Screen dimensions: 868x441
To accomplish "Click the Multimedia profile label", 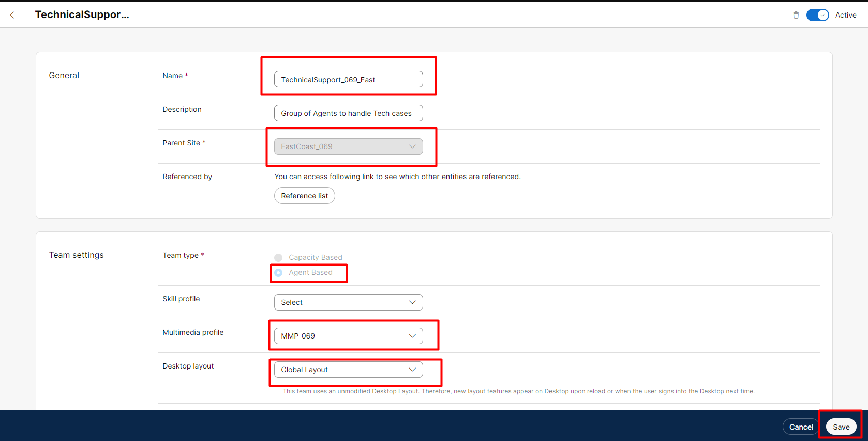I will [193, 332].
